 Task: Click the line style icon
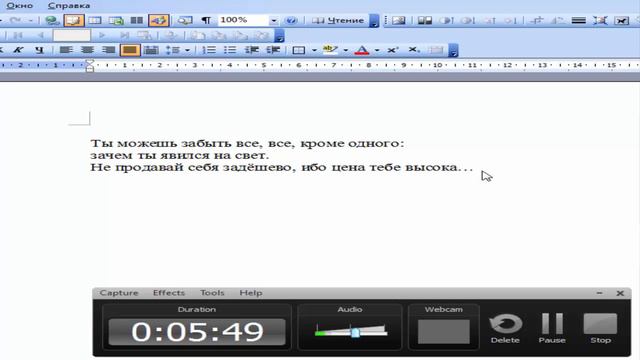(x=579, y=20)
